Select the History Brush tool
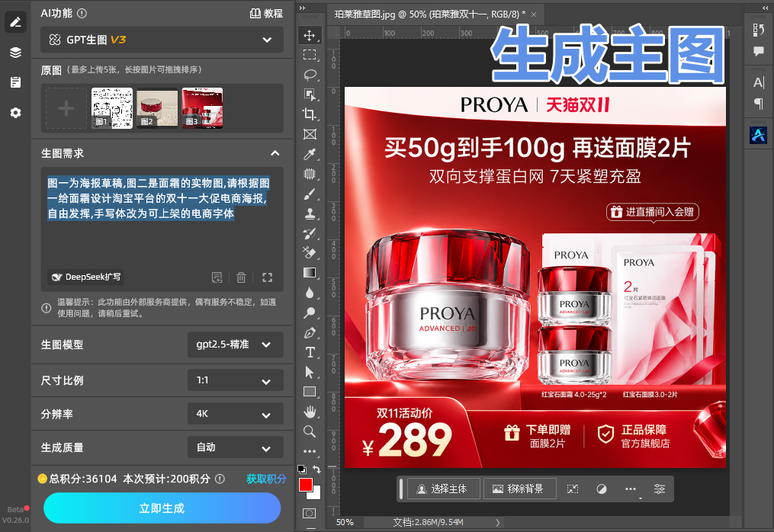 point(310,233)
